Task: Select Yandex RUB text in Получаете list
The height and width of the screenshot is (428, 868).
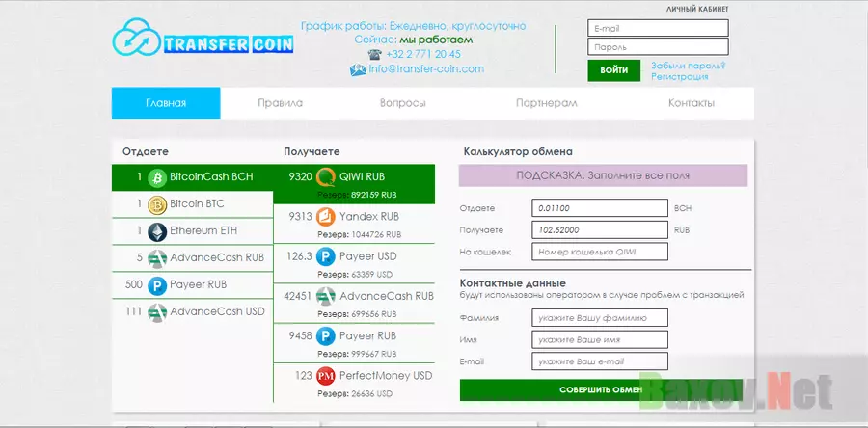Action: pyautogui.click(x=369, y=216)
